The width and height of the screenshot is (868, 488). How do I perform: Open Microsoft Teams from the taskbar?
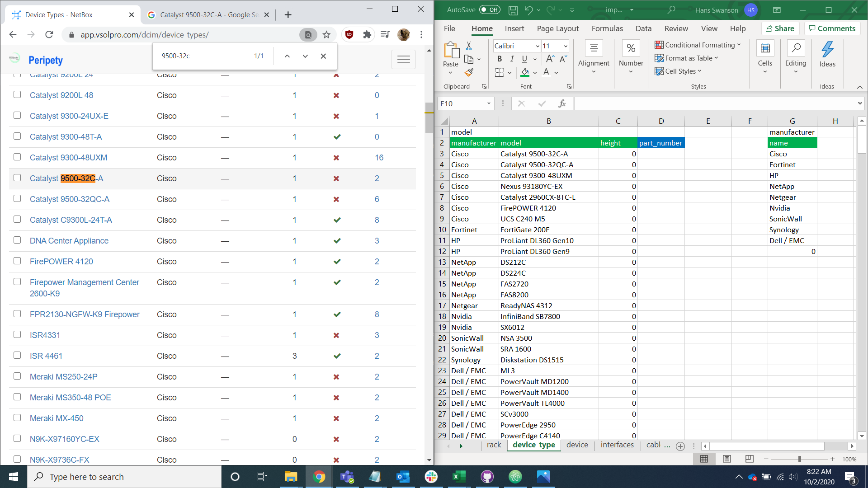[x=347, y=477]
